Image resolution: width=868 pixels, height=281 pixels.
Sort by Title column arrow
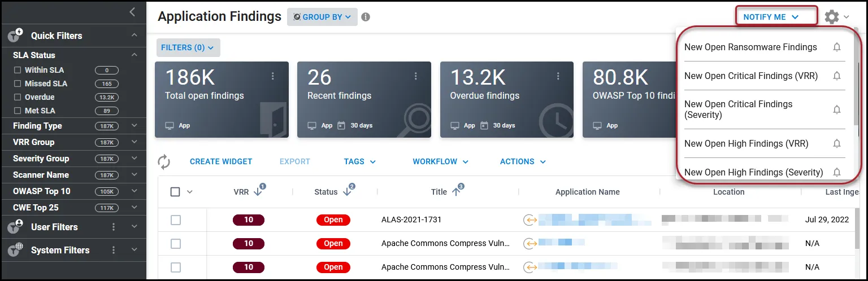click(457, 192)
